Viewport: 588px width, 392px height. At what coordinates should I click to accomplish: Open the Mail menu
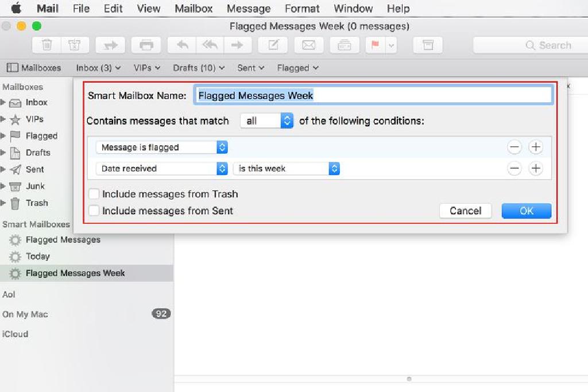[47, 8]
